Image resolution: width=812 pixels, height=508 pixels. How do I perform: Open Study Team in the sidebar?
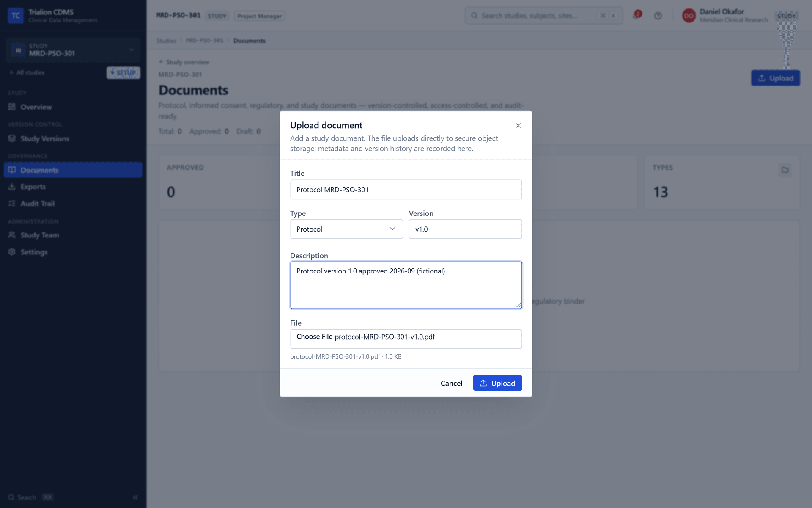point(73,235)
